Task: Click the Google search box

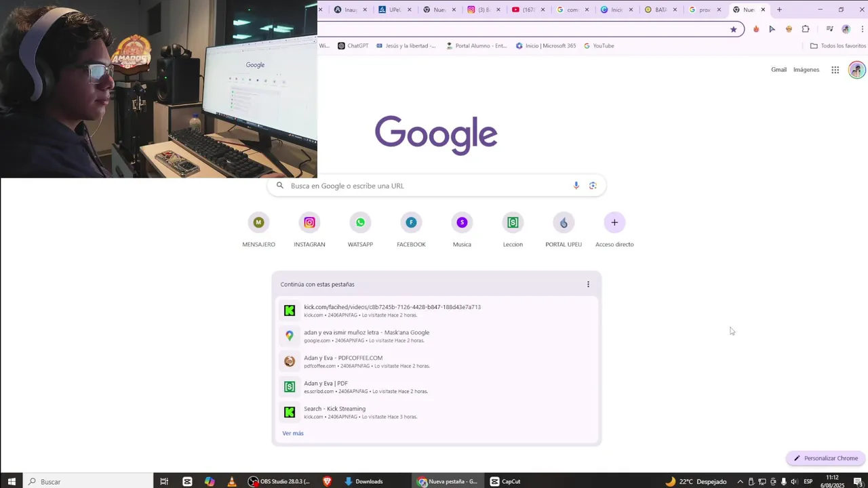Action: 436,186
